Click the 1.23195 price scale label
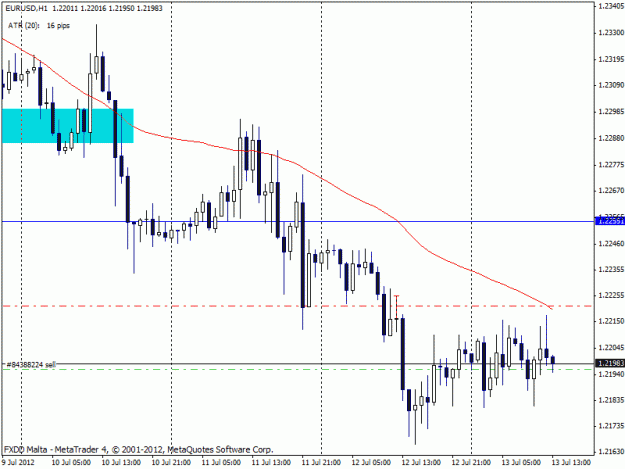The height and width of the screenshot is (469, 625). click(x=611, y=59)
